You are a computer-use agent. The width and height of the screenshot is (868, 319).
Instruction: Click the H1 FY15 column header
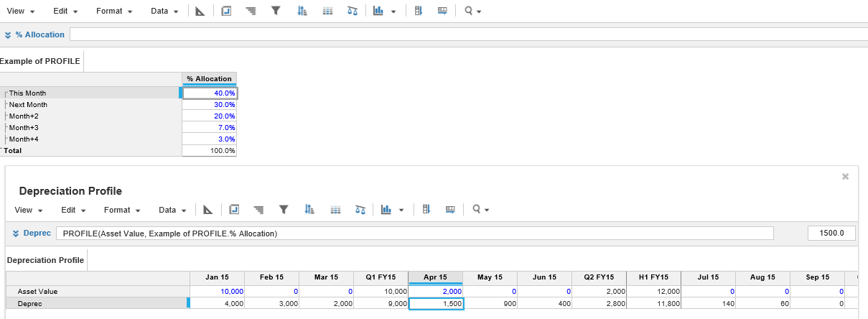pos(654,277)
